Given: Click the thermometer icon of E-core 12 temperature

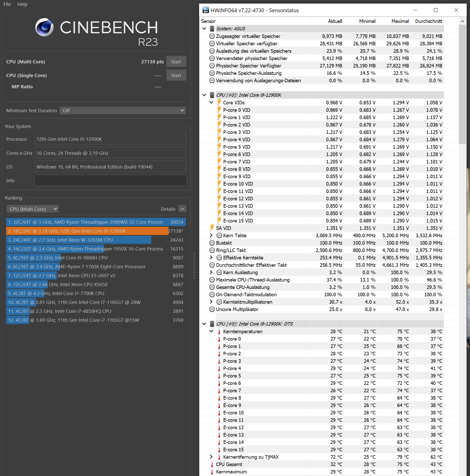Looking at the screenshot, I should [219, 427].
